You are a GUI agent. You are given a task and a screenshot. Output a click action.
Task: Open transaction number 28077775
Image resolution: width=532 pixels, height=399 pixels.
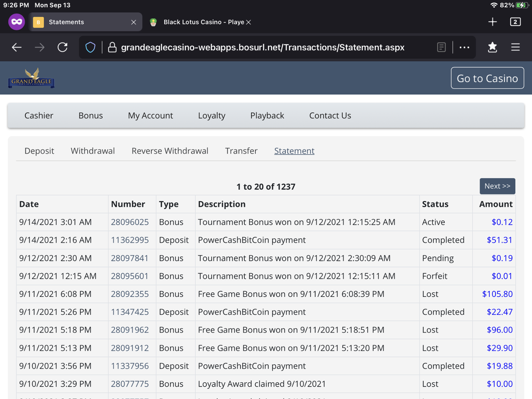pyautogui.click(x=129, y=384)
